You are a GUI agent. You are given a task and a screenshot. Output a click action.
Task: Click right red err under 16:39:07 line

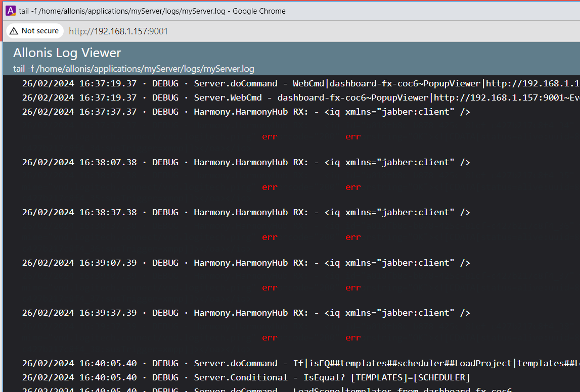pyautogui.click(x=353, y=288)
